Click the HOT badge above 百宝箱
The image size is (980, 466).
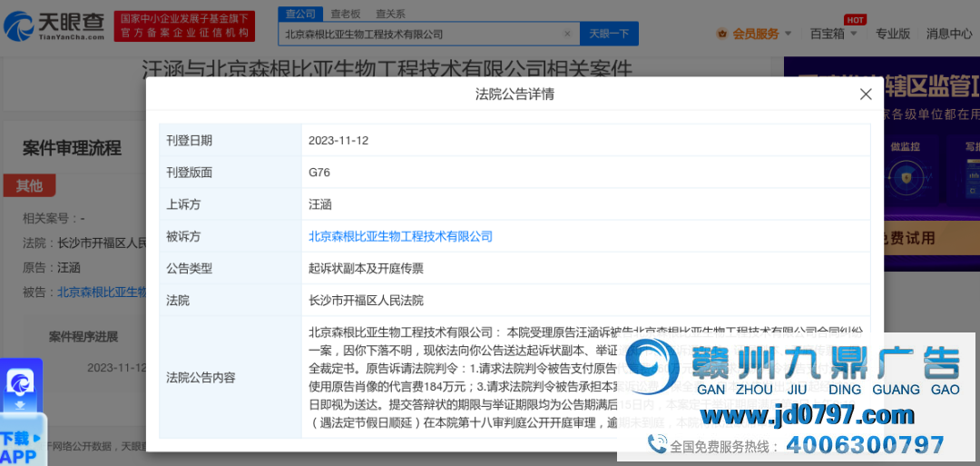click(x=855, y=19)
